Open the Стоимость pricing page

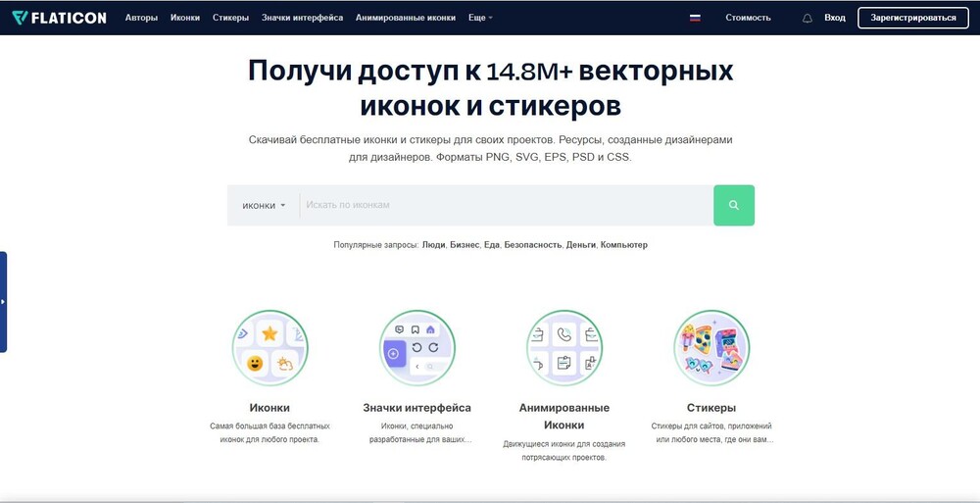point(748,18)
